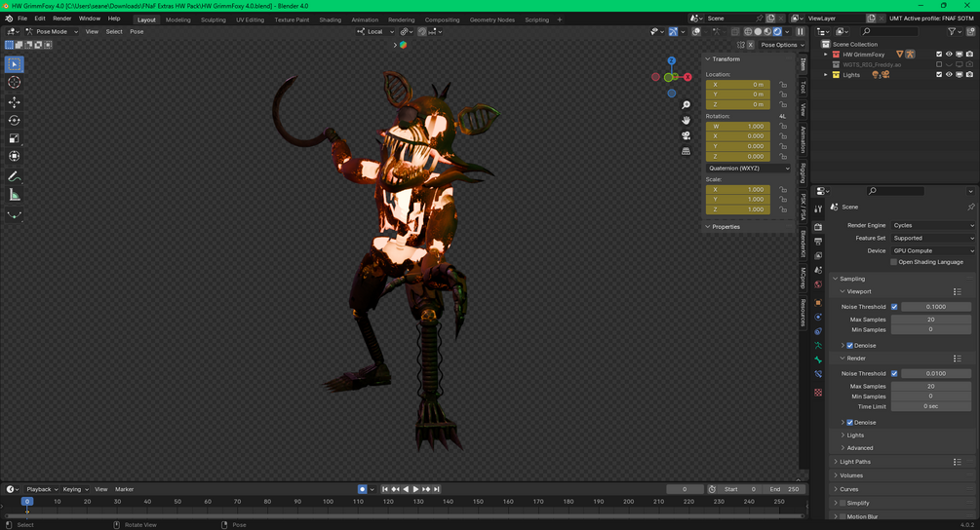Enable the Open Shading Language checkbox

pyautogui.click(x=894, y=262)
